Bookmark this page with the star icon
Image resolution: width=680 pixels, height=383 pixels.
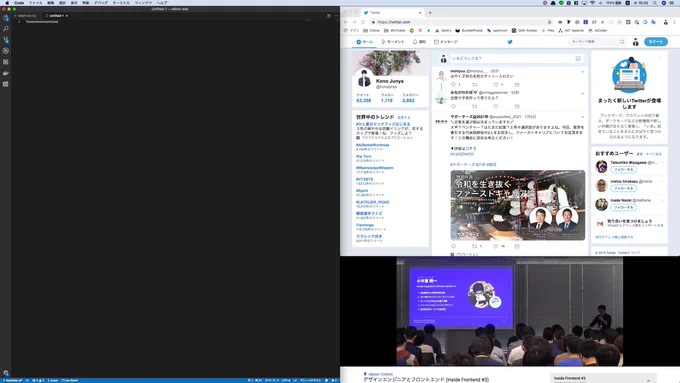(x=549, y=22)
